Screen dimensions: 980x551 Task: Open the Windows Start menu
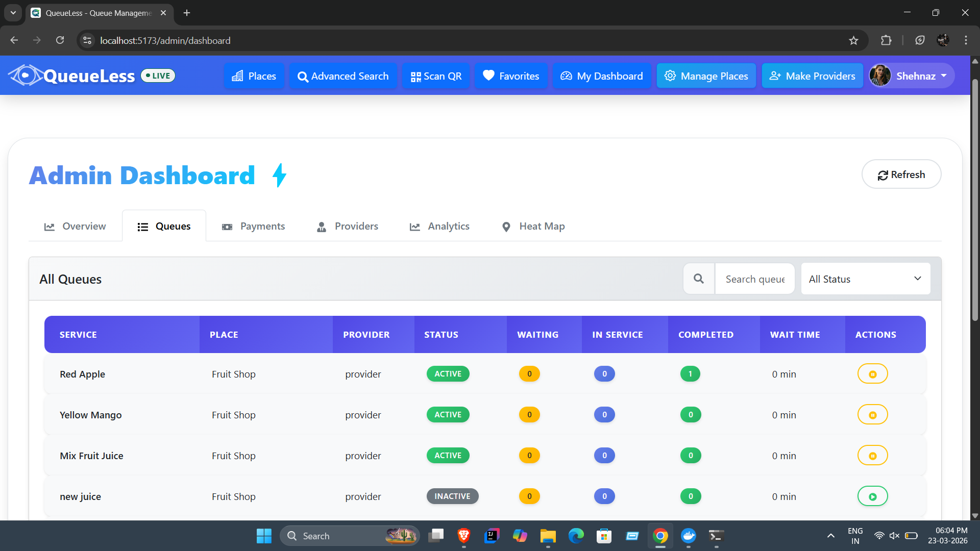point(264,536)
